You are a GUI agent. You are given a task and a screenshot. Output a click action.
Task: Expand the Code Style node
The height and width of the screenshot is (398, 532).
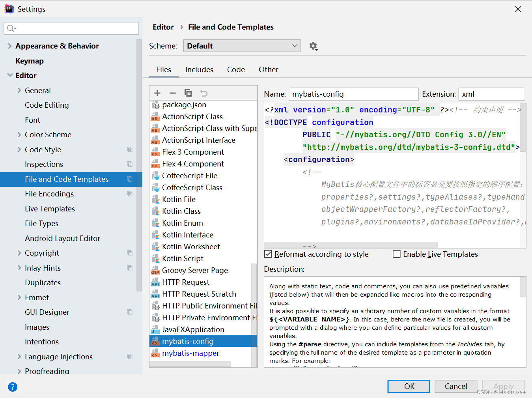pos(19,149)
